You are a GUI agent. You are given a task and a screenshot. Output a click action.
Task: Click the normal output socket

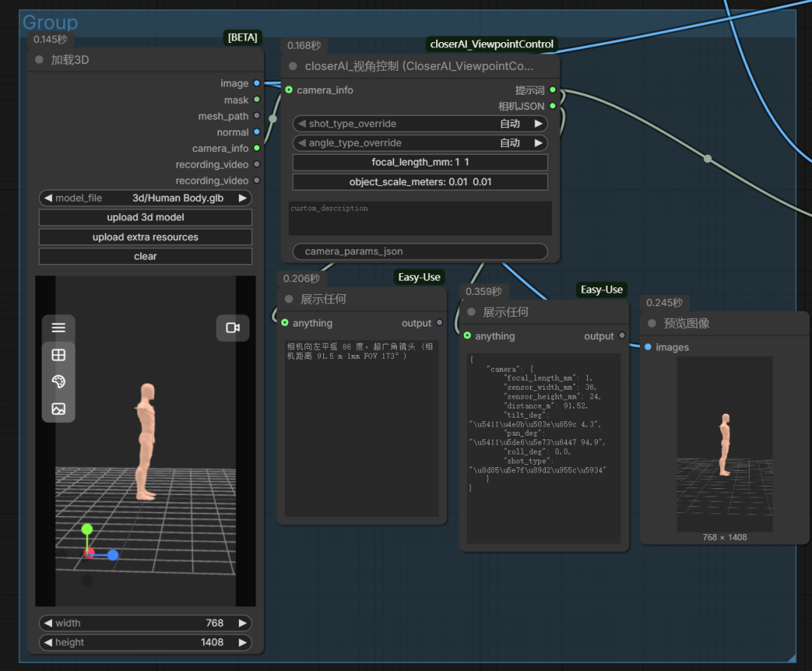pyautogui.click(x=256, y=132)
